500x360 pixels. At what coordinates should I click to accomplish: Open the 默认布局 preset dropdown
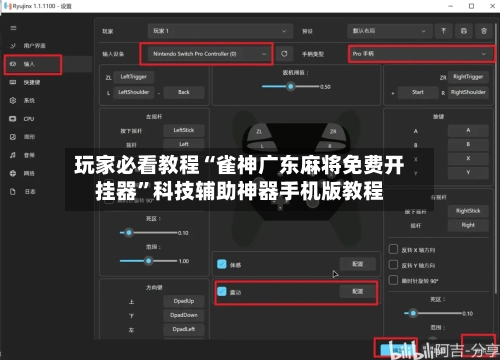pos(389,31)
